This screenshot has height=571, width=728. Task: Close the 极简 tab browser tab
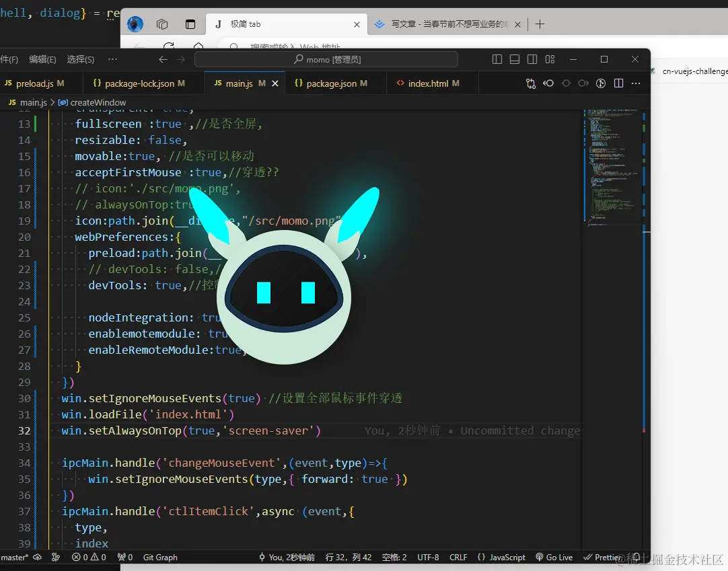click(357, 24)
